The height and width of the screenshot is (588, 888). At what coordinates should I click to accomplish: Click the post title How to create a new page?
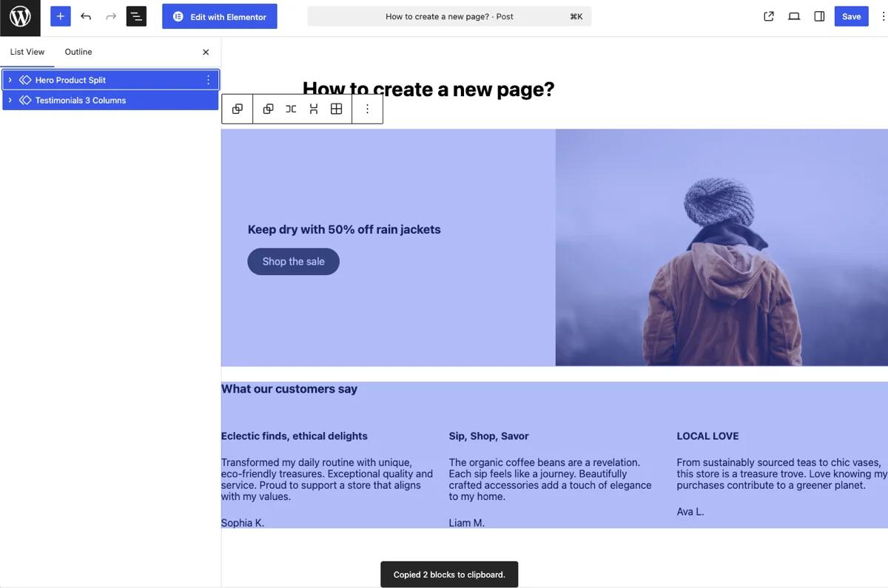pos(428,89)
